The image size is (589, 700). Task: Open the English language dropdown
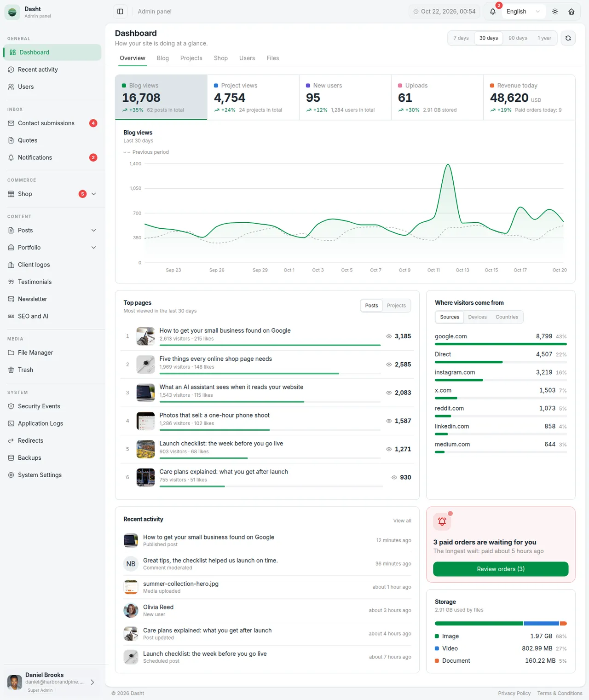524,12
